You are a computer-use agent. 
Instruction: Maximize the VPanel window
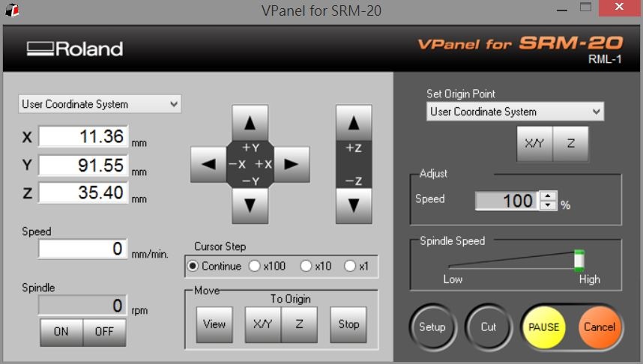(585, 7)
